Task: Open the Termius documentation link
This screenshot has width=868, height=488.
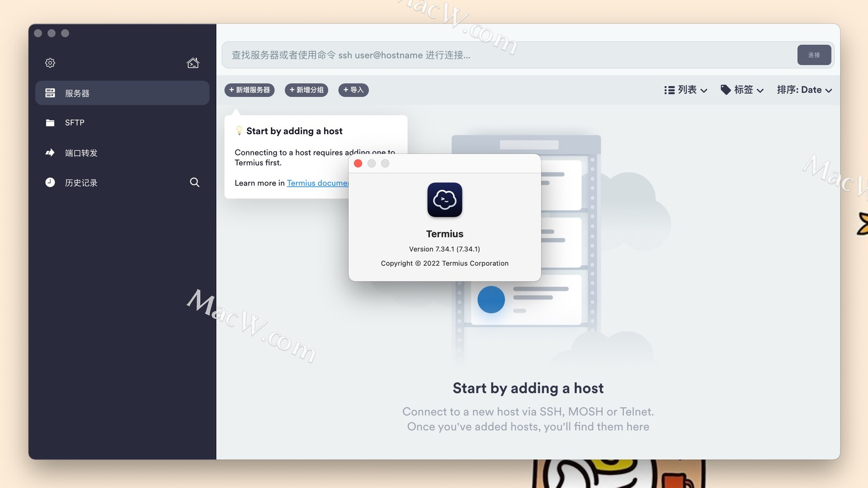Action: point(317,183)
